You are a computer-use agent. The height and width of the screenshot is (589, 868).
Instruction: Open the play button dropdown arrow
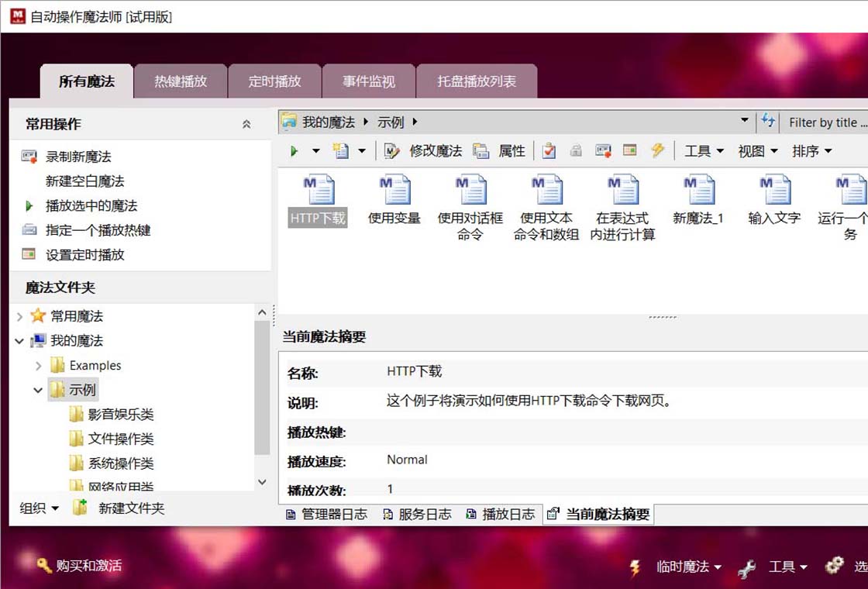click(315, 150)
